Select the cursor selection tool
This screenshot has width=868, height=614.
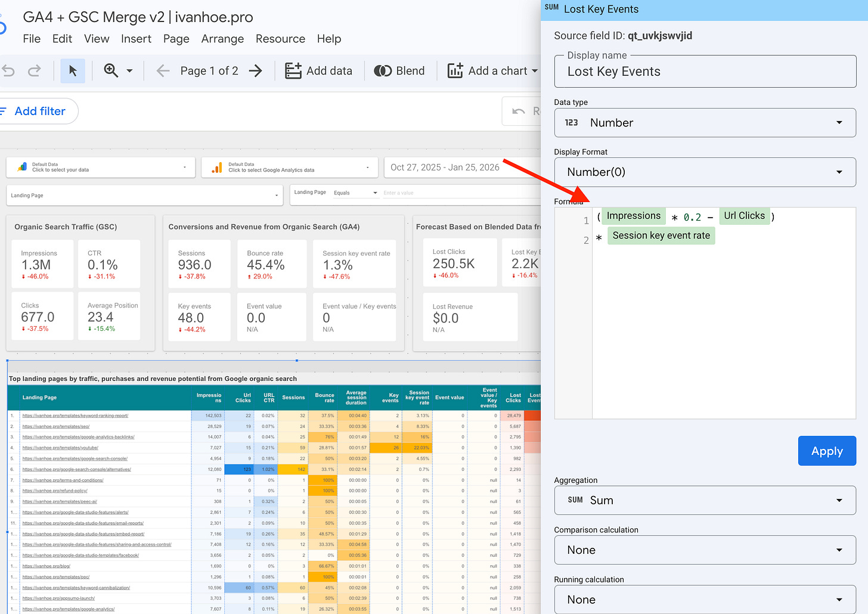(x=73, y=70)
